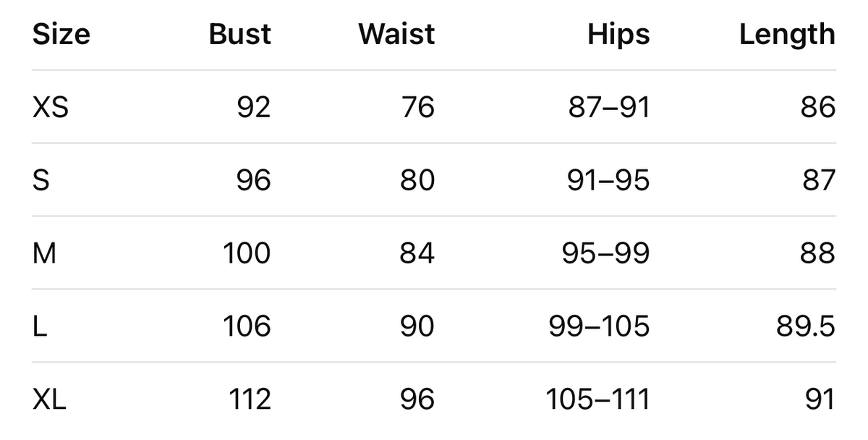Click the Hips column header
The width and height of the screenshot is (868, 440).
pyautogui.click(x=619, y=34)
